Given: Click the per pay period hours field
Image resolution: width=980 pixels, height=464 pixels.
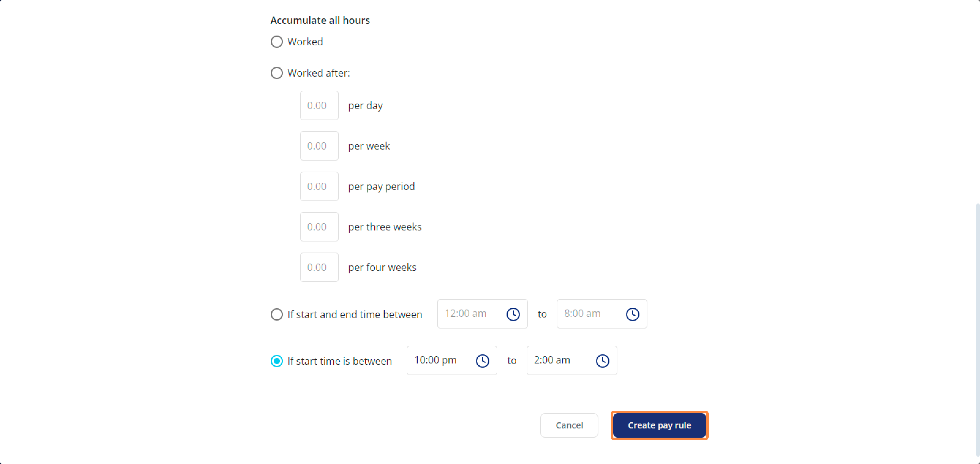Looking at the screenshot, I should click(x=319, y=186).
